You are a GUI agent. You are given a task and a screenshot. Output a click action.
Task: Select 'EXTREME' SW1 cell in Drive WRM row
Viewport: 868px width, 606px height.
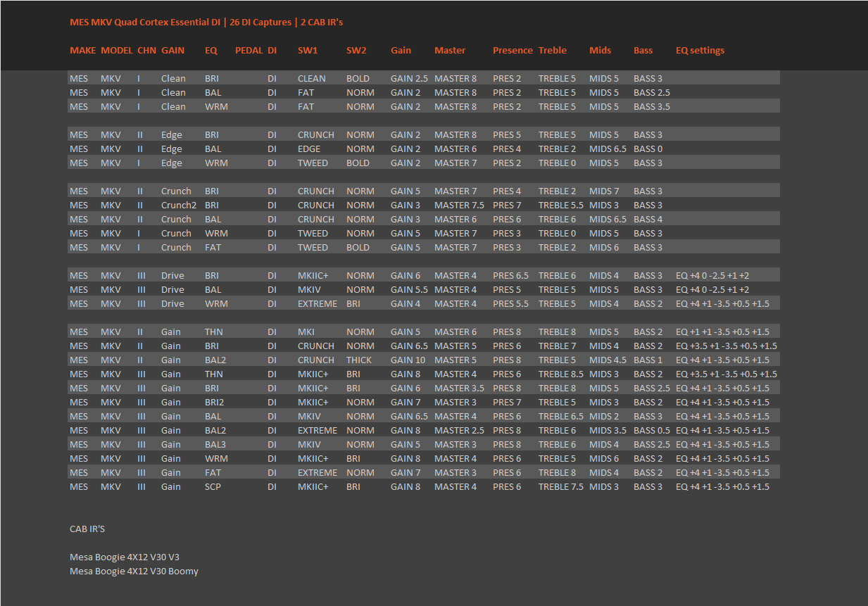coord(317,304)
